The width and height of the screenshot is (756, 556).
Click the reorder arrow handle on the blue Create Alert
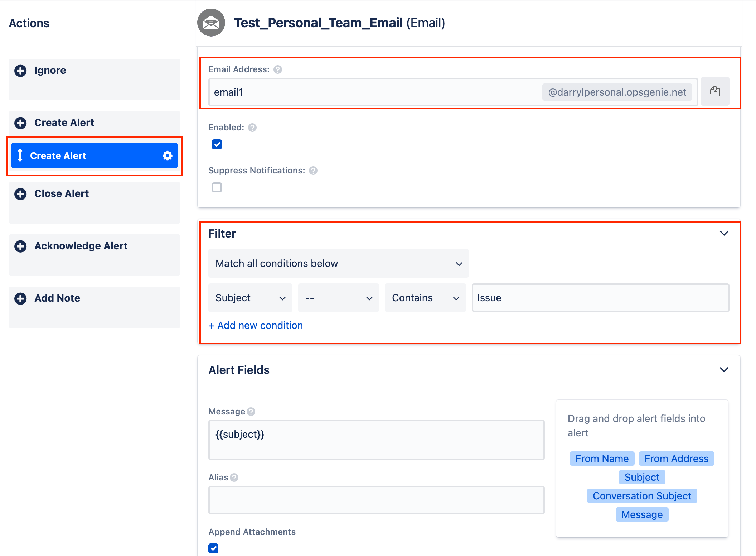pyautogui.click(x=20, y=155)
